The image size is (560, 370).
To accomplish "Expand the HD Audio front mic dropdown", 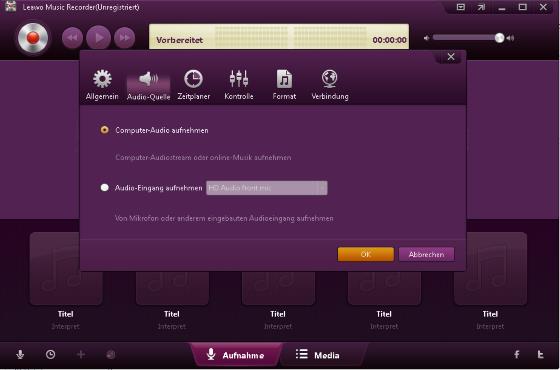I will point(267,188).
